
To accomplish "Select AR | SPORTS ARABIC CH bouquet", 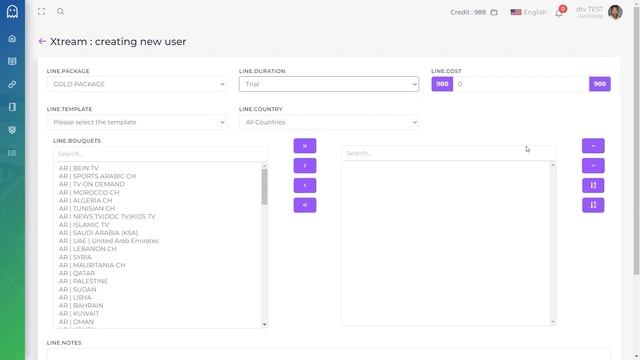I will 97,176.
